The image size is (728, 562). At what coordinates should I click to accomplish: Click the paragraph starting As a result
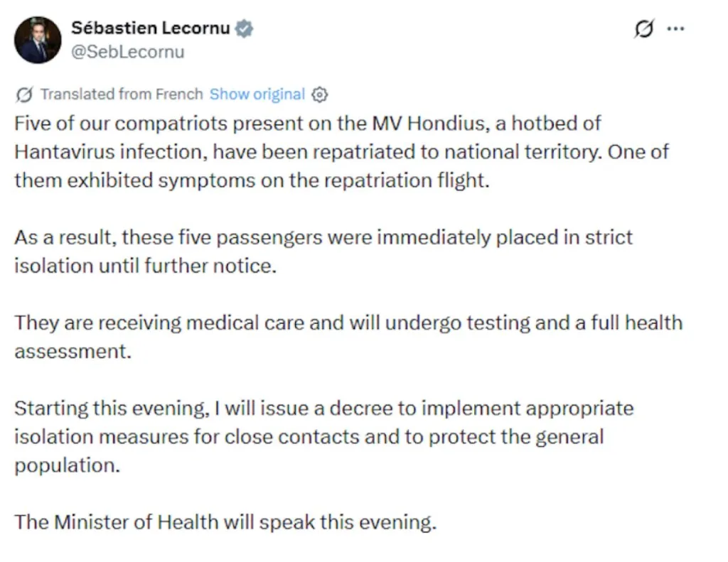323,252
